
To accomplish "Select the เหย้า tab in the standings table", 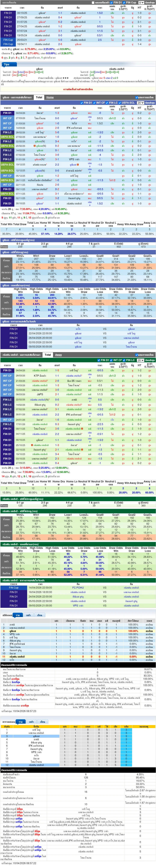I will tap(29, 615).
